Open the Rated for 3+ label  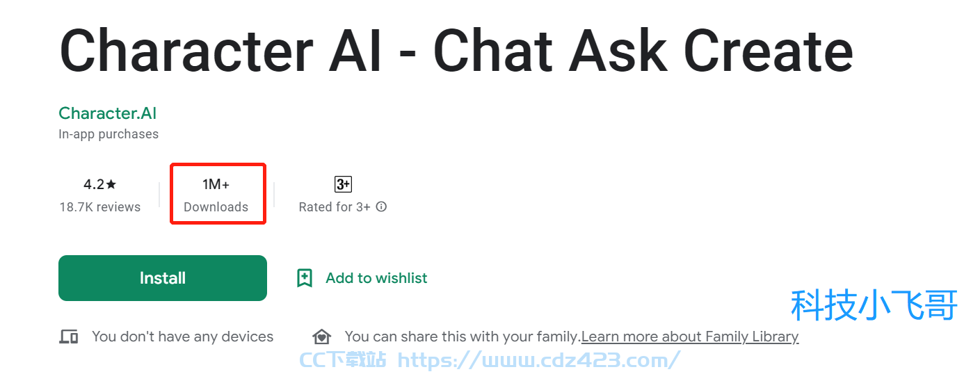[335, 207]
